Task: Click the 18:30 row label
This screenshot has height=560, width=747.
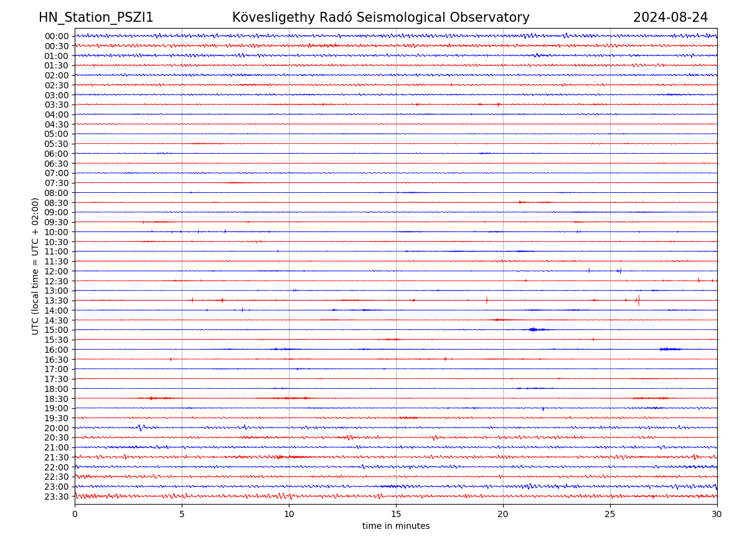Action: [x=56, y=399]
